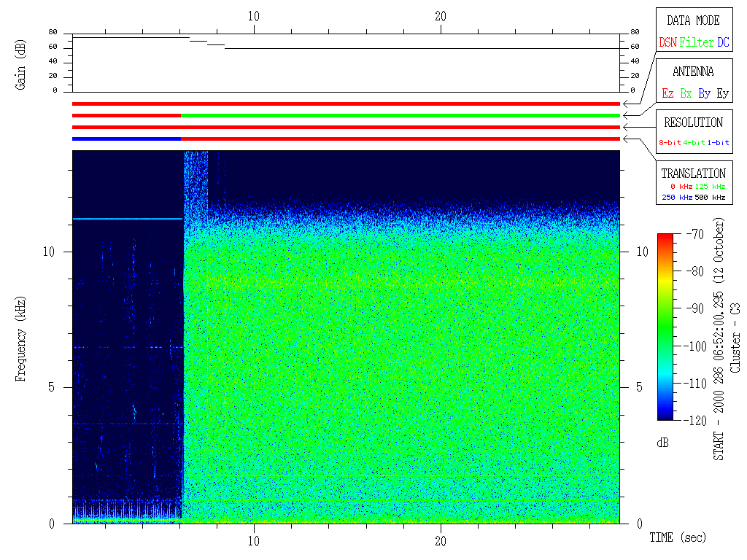Choose the blue By antenna label
The image size is (747, 560).
point(704,94)
